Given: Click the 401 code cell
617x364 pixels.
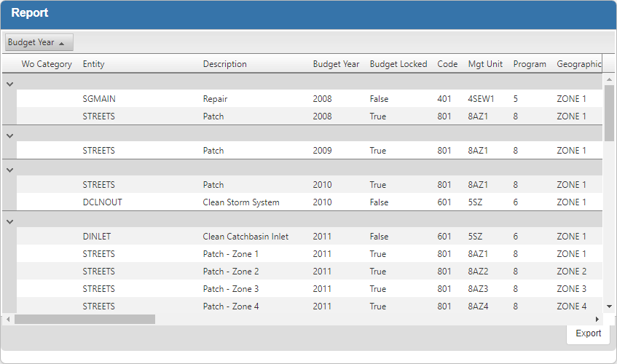Looking at the screenshot, I should (444, 99).
